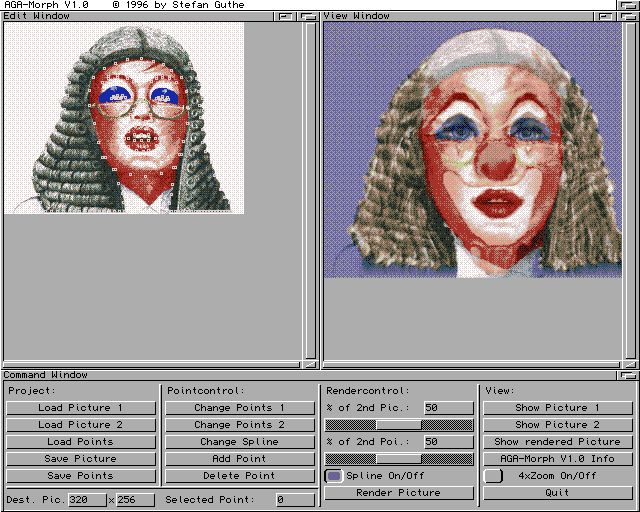Click the Edit Window title bar

[138, 16]
